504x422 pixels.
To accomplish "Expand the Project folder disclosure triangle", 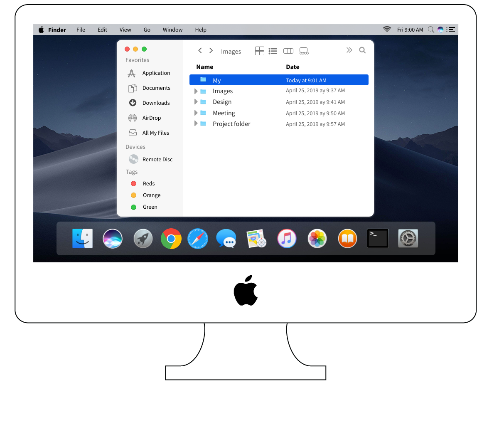I will [196, 123].
